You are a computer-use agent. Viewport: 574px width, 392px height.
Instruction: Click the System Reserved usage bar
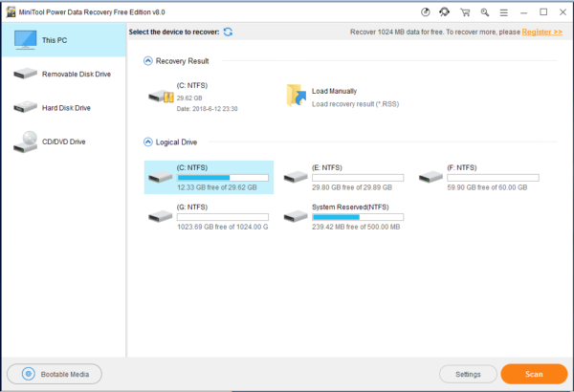(358, 217)
